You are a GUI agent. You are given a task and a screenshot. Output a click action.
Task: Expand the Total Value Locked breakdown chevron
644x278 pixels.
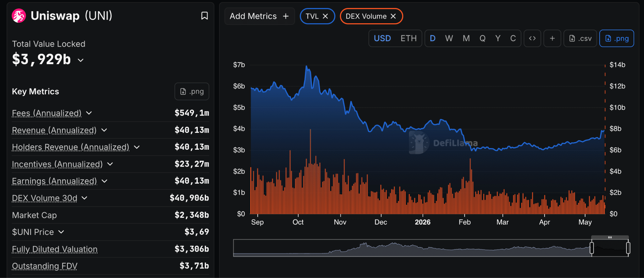[81, 60]
